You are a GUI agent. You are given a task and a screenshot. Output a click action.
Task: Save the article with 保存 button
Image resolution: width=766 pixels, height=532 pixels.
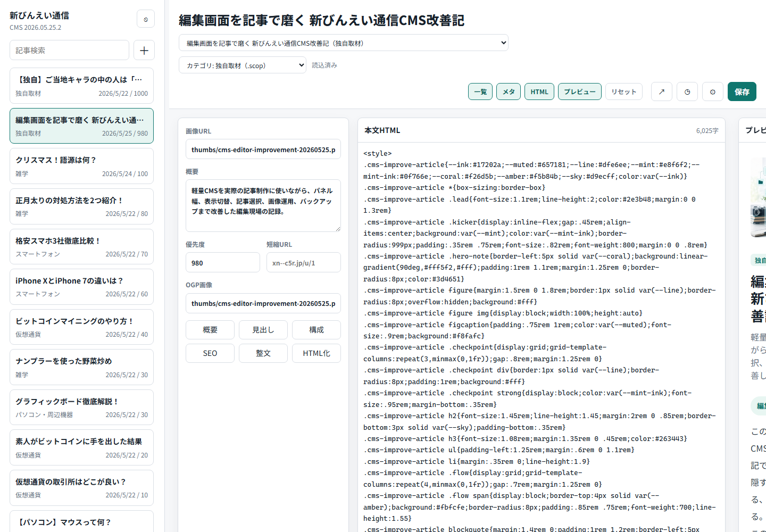[x=742, y=92]
